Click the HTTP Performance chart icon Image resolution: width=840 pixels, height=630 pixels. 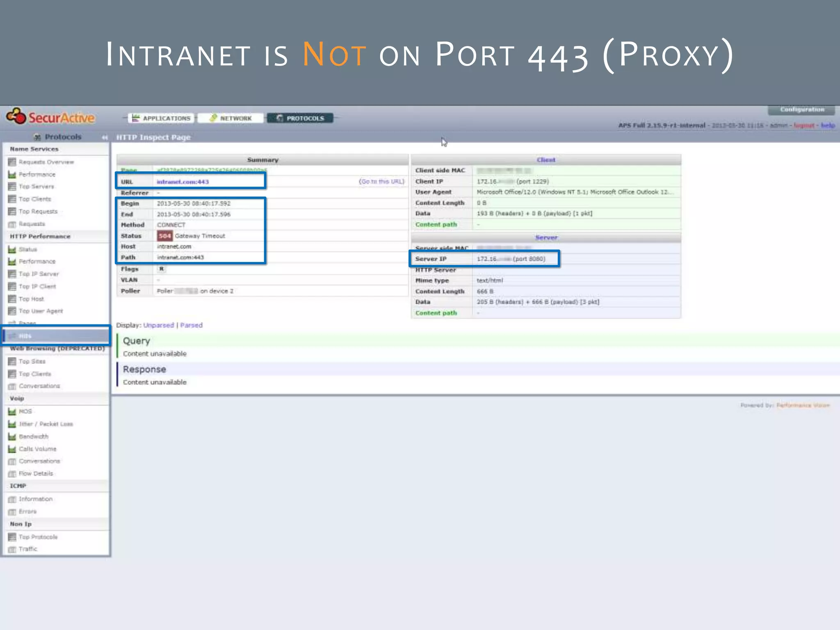(12, 261)
